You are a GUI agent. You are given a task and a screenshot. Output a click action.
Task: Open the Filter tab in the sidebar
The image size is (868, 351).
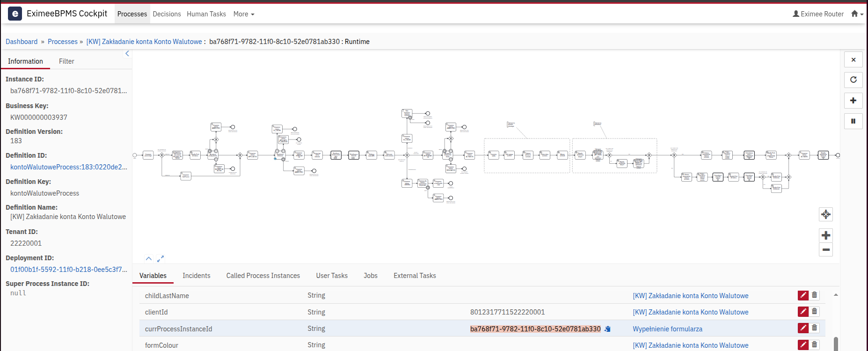[66, 61]
